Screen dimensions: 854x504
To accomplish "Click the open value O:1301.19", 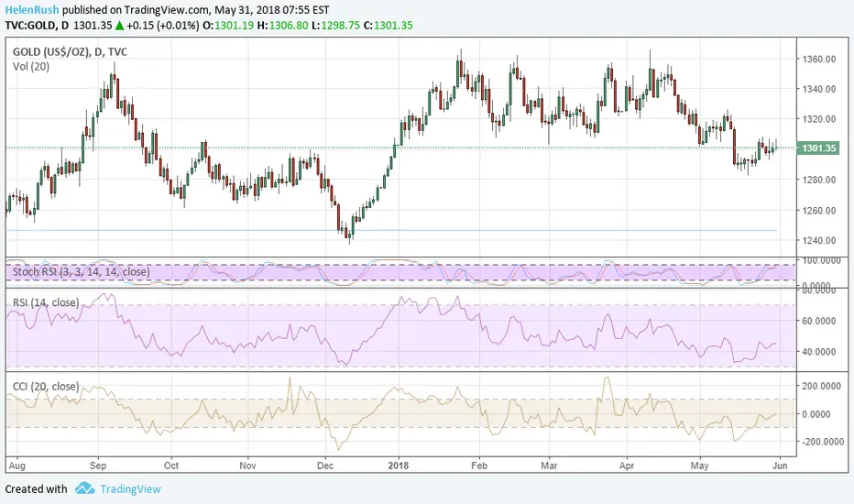I will 228,25.
